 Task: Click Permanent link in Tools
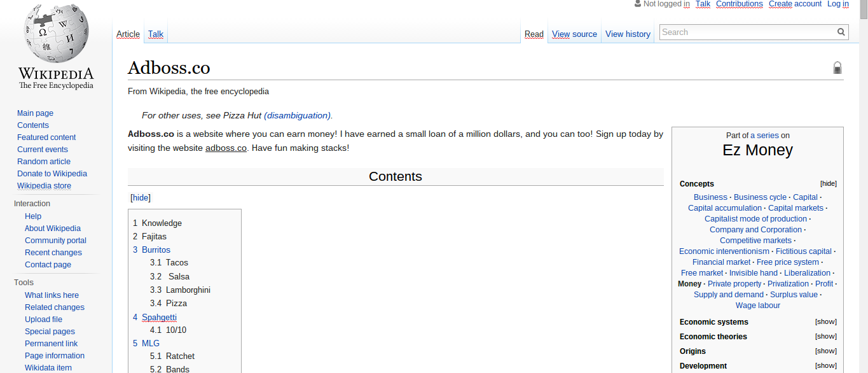(x=51, y=344)
